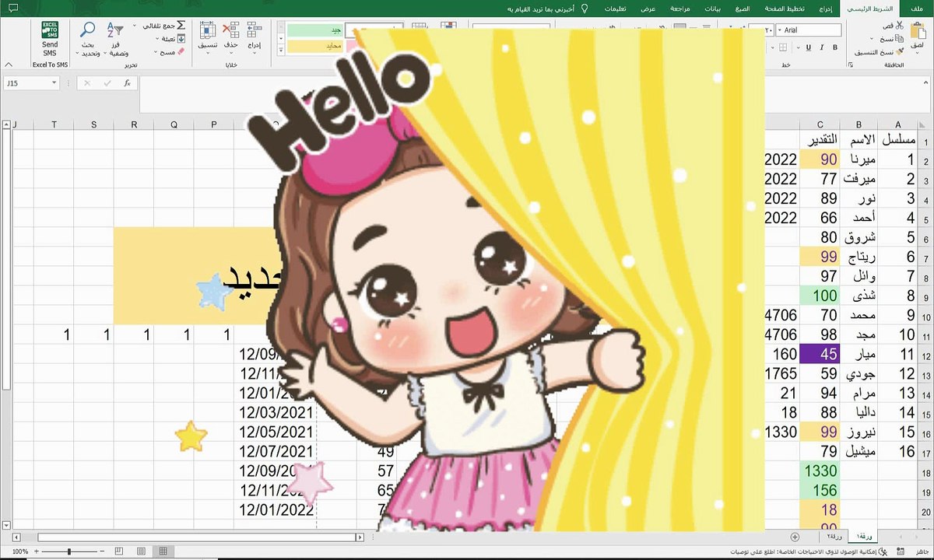Click the Format Painter (نسخ التنسيق) brush
This screenshot has height=560, width=934.
click(900, 51)
